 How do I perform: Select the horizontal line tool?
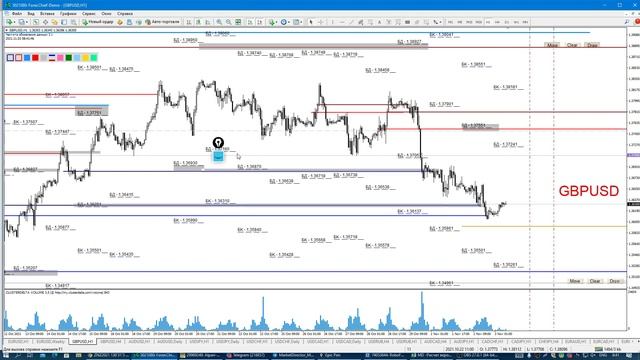pos(342,22)
